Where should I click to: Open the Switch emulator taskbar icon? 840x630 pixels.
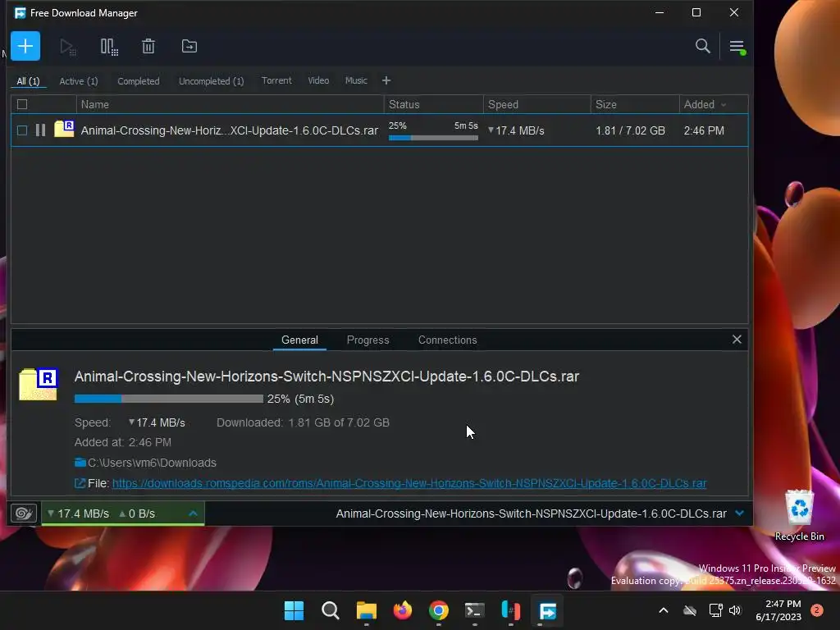(x=511, y=610)
